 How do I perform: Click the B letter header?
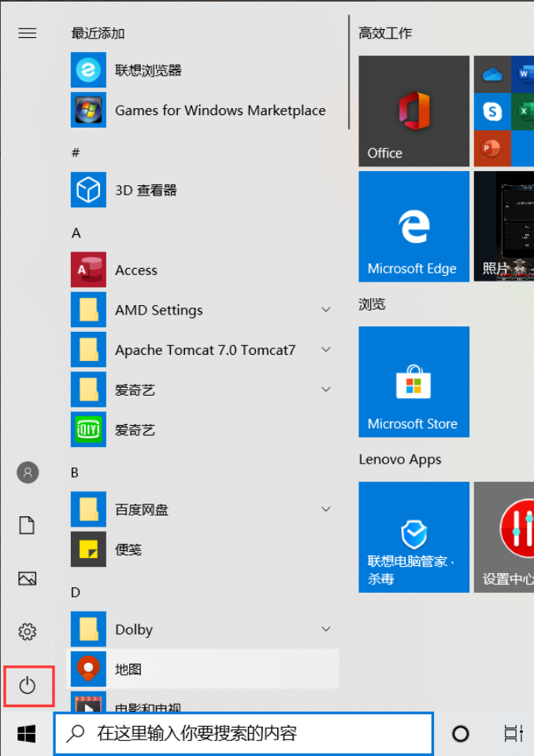(x=75, y=472)
